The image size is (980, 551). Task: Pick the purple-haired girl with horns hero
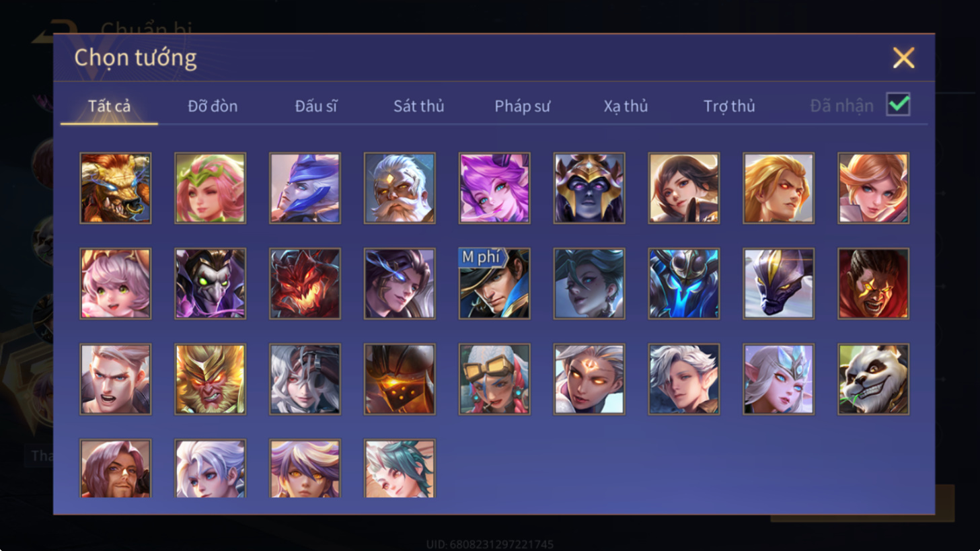494,188
